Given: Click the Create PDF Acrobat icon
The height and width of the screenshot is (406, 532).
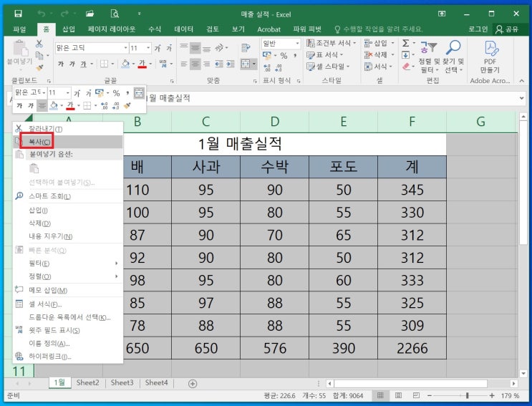Looking at the screenshot, I should [490, 49].
